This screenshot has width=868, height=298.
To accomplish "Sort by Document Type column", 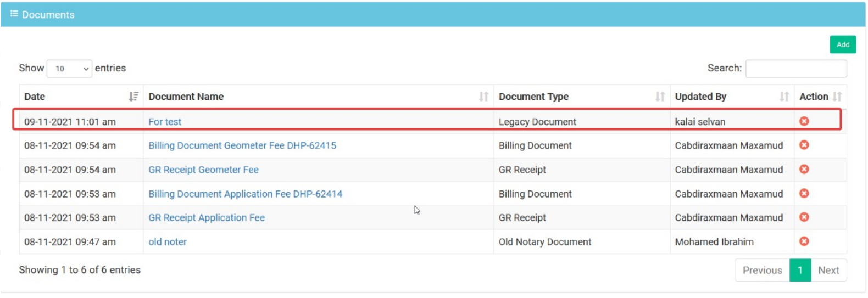I will 582,97.
